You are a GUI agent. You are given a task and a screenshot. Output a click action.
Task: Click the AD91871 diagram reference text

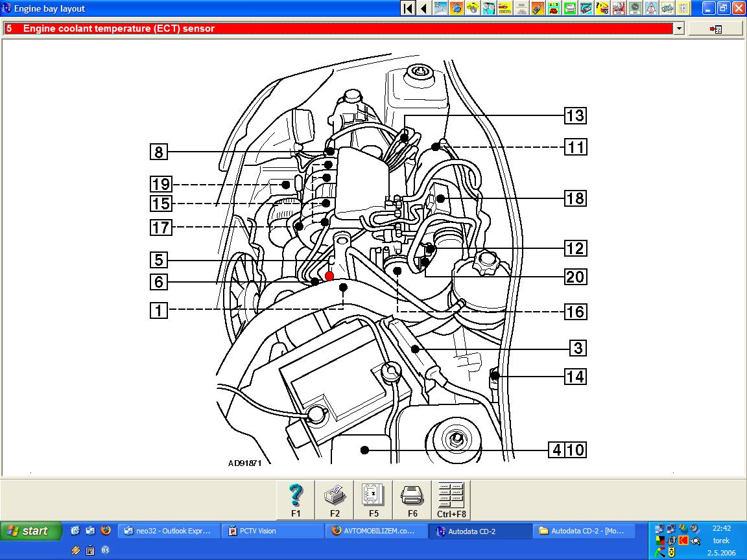click(x=244, y=463)
